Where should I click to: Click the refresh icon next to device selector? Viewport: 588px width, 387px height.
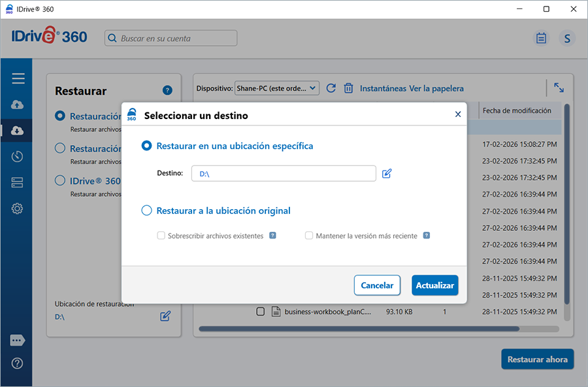(331, 88)
